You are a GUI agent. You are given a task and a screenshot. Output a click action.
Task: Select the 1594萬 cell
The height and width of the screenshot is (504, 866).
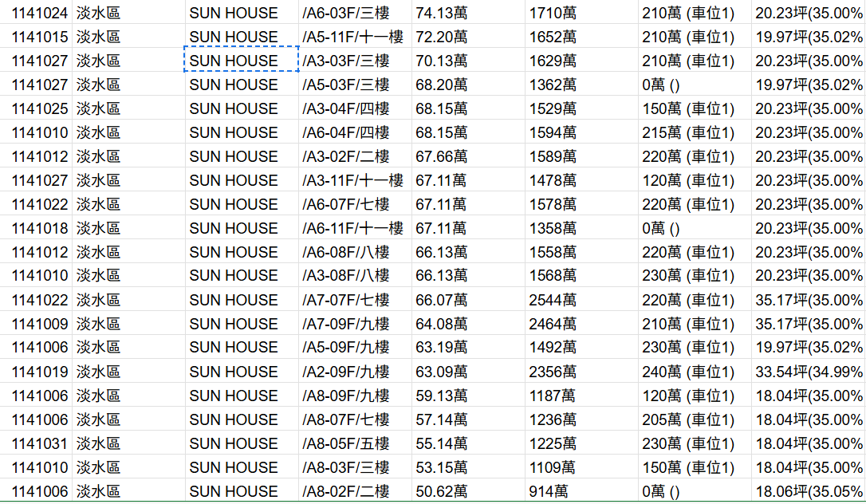[581, 132]
